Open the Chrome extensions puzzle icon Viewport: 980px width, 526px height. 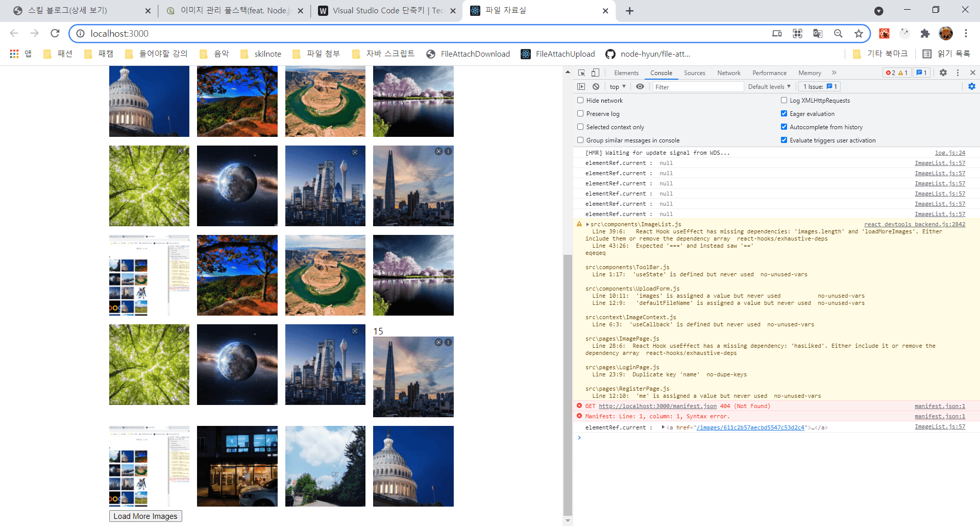click(x=925, y=34)
